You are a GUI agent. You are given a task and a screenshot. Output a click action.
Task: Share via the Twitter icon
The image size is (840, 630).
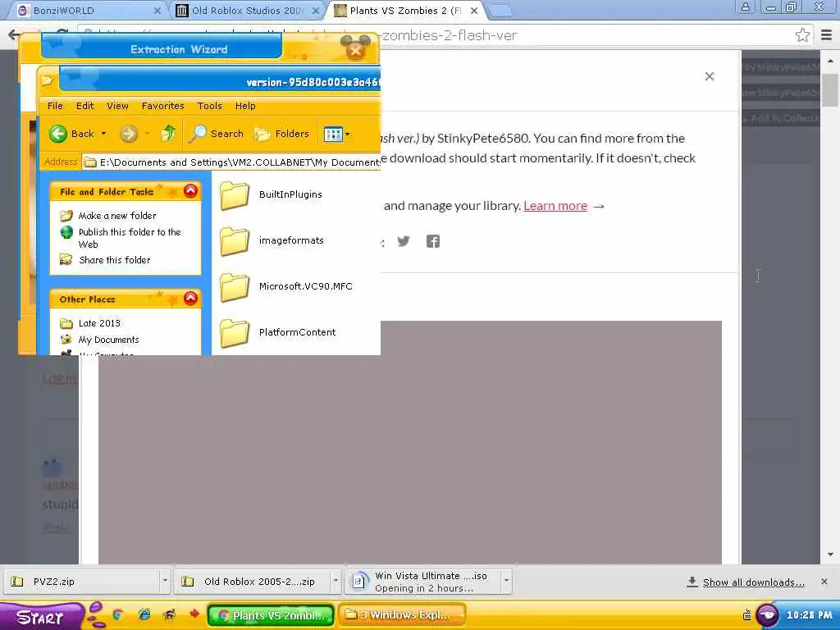404,241
